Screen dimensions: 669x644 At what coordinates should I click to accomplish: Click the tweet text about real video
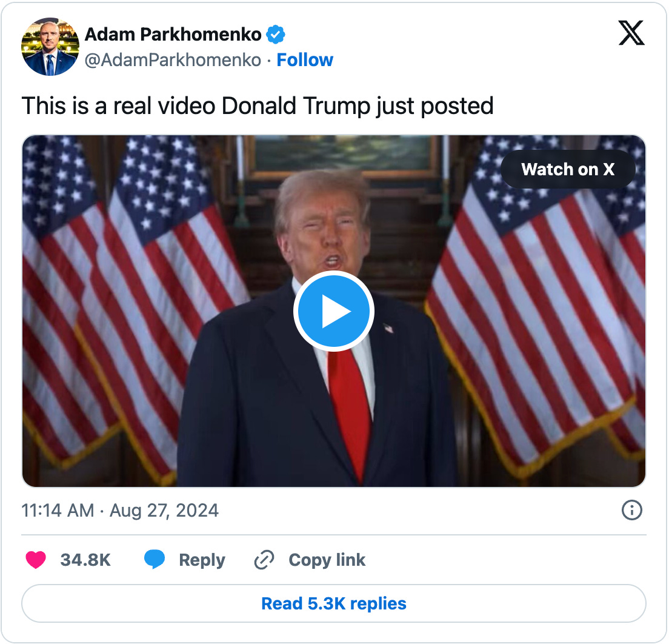coord(258,106)
